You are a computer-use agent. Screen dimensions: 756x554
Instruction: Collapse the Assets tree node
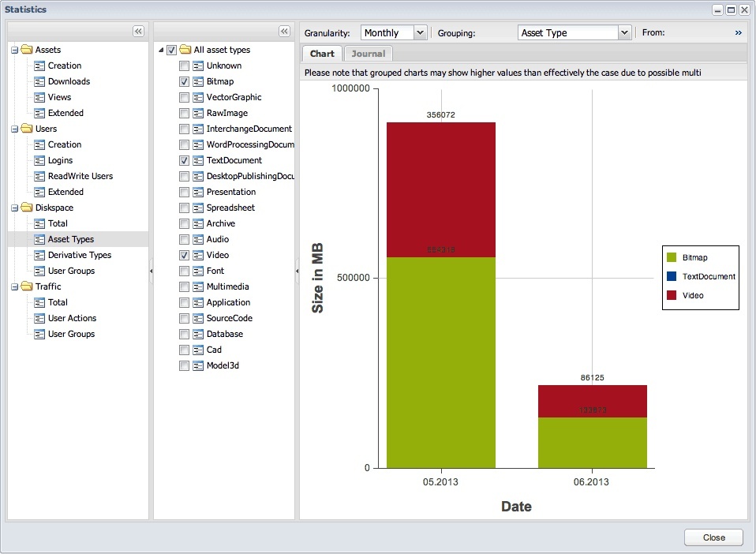click(x=14, y=50)
